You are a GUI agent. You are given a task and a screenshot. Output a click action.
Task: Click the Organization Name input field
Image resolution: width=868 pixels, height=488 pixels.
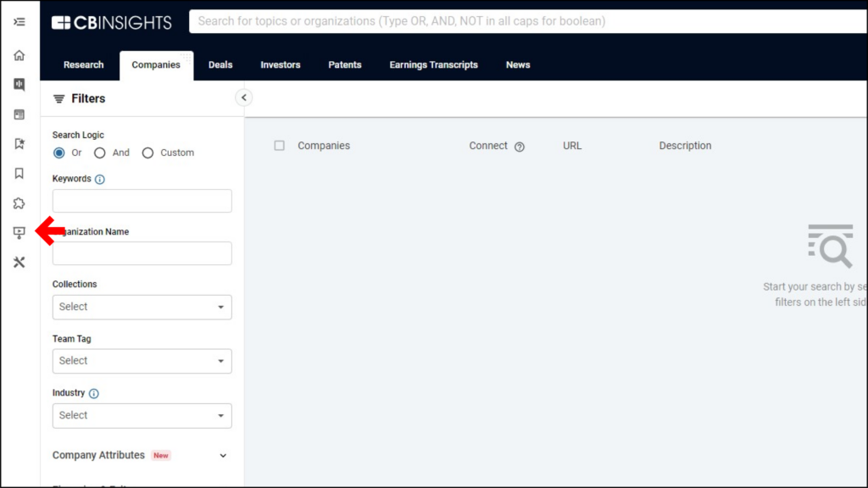[142, 253]
